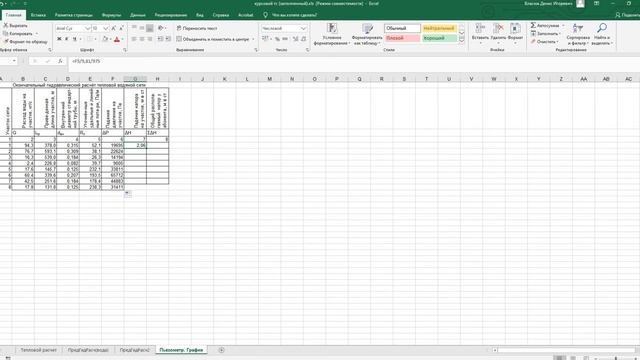The width and height of the screenshot is (640, 360).
Task: Click Что вы хотите сделать search box
Action: (294, 15)
